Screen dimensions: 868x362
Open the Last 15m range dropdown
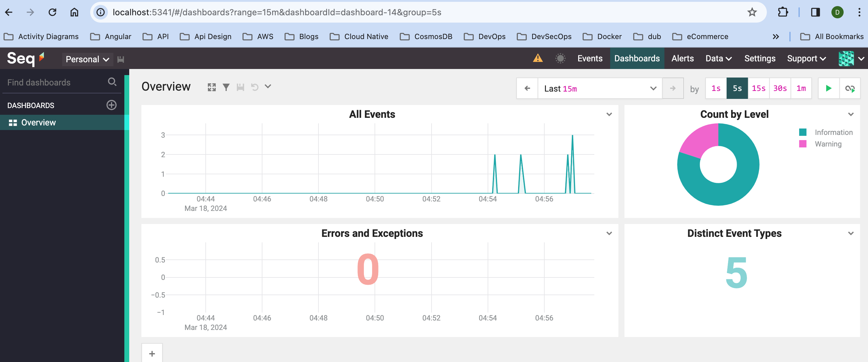pos(599,89)
